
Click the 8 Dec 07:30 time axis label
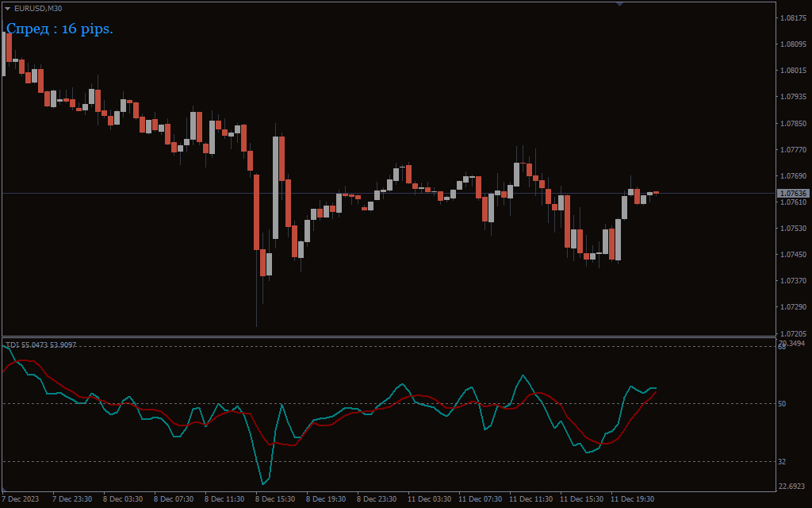[174, 499]
